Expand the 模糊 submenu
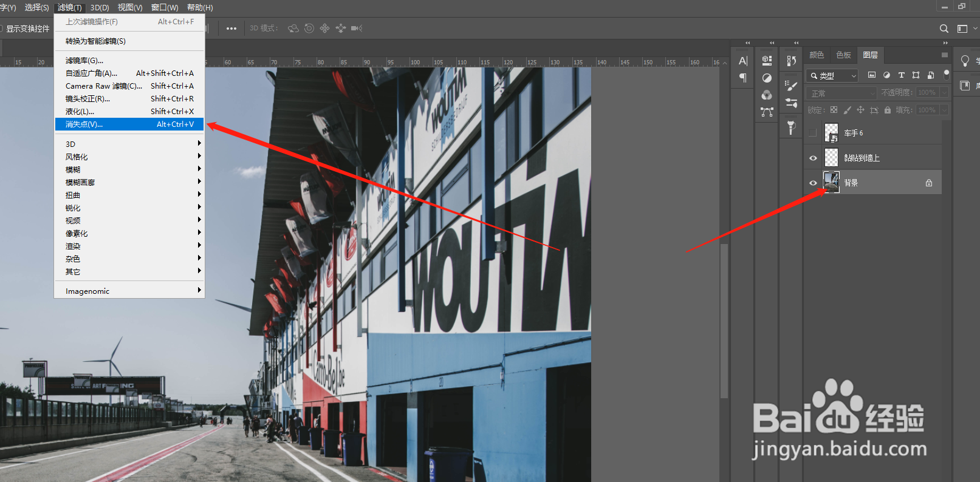This screenshot has width=980, height=482. (130, 169)
